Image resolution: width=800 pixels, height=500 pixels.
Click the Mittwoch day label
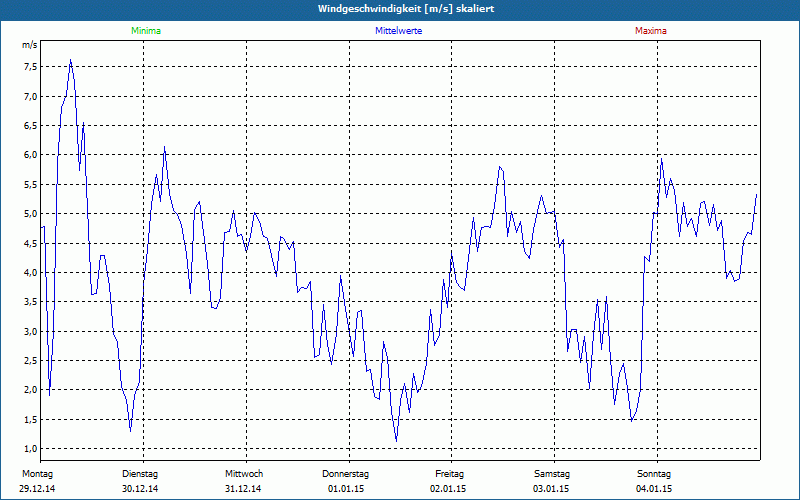[244, 474]
